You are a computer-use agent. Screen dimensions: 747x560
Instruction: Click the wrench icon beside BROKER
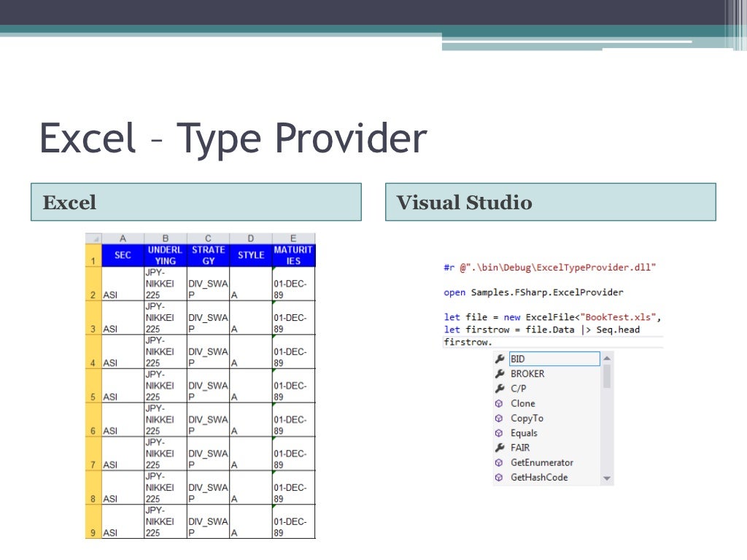(x=499, y=374)
